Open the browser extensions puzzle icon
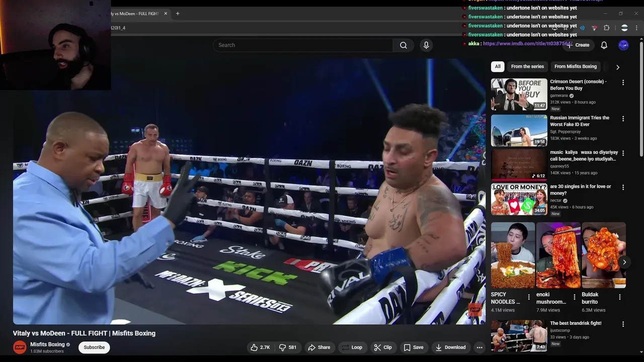This screenshot has height=362, width=644. point(606,28)
